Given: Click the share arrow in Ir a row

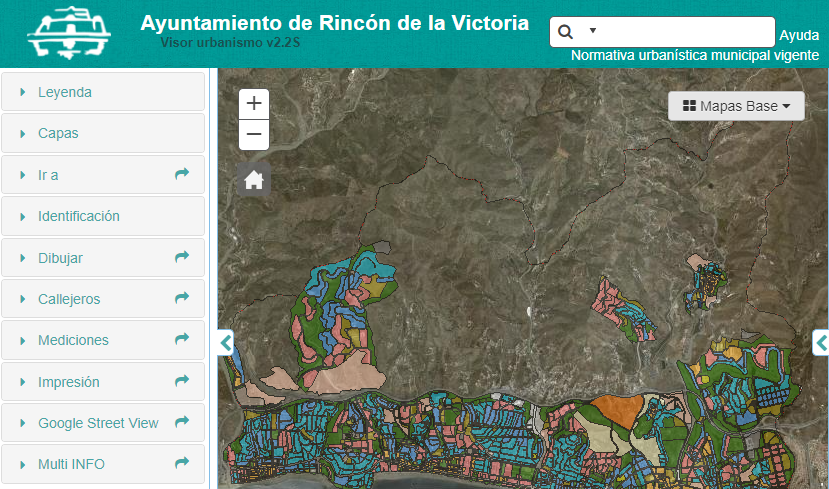Looking at the screenshot, I should (x=182, y=173).
